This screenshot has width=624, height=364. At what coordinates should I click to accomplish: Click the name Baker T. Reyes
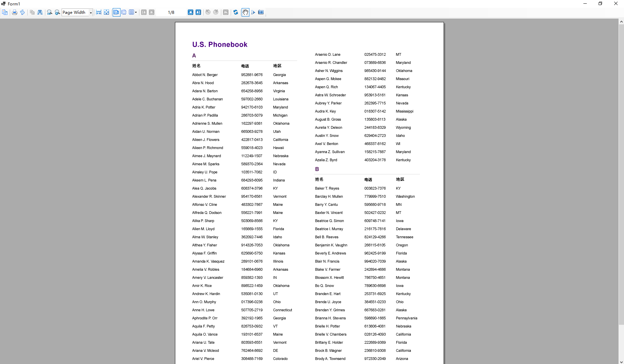327,188
